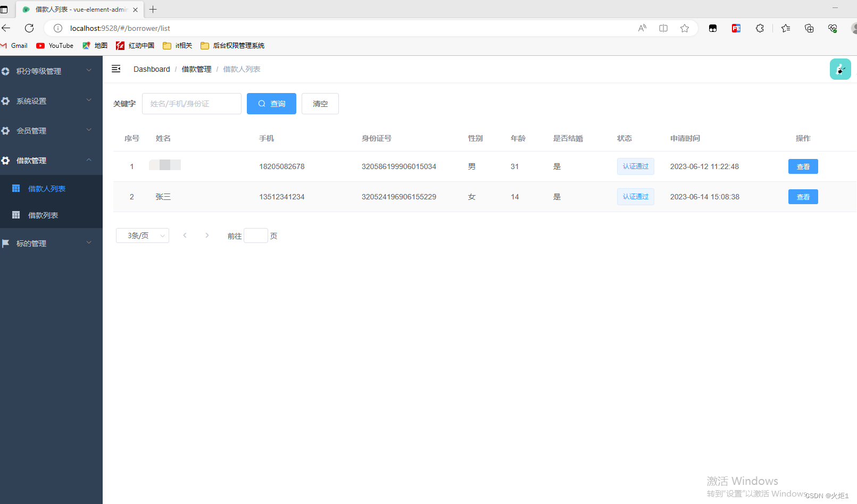Click the name 张三 cell
The height and width of the screenshot is (504, 857).
coord(163,197)
